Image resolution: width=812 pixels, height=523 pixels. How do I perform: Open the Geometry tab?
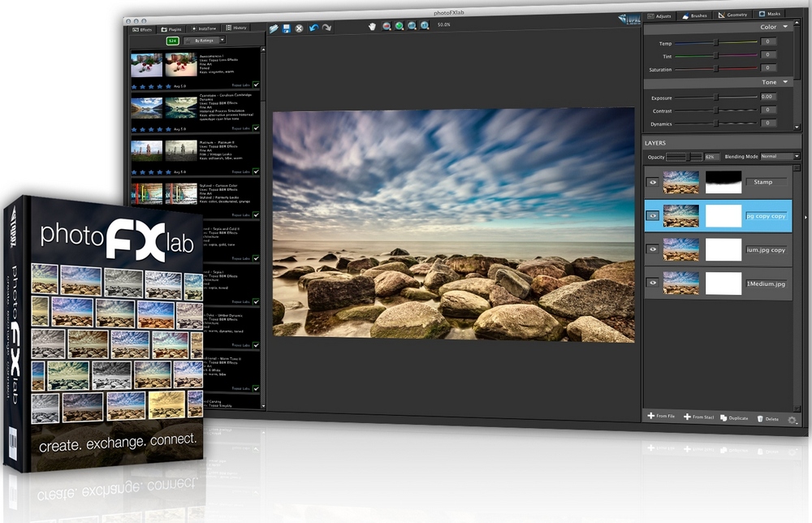[732, 15]
